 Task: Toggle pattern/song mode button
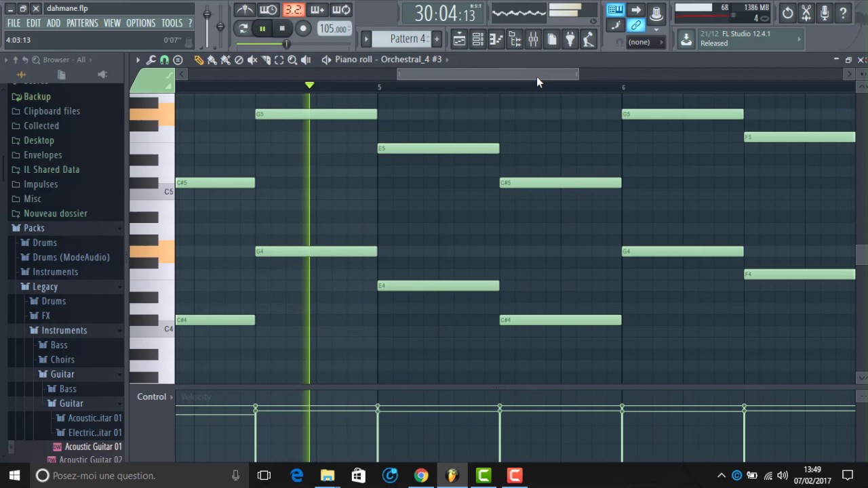tap(243, 28)
